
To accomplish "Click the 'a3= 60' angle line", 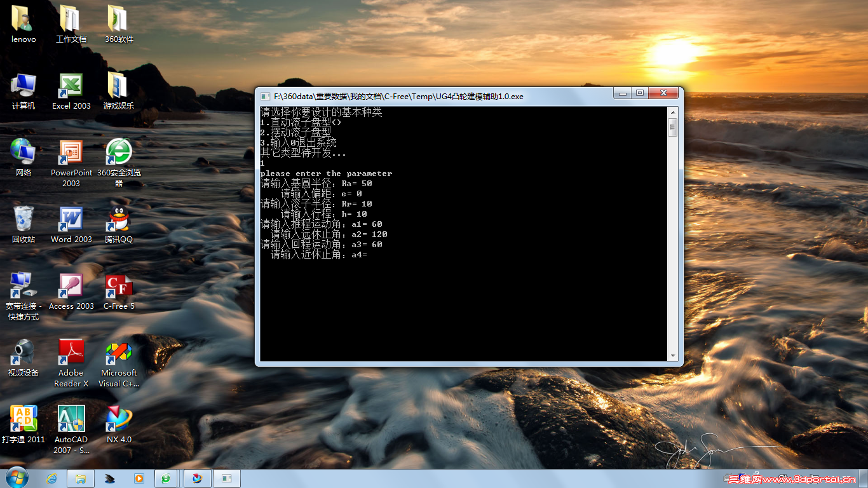I will [322, 245].
